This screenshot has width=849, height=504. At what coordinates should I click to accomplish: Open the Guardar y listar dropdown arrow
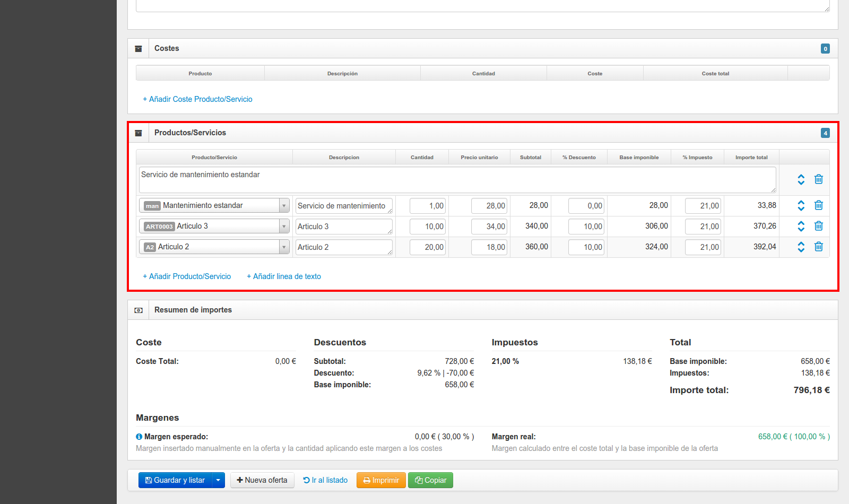(x=218, y=480)
